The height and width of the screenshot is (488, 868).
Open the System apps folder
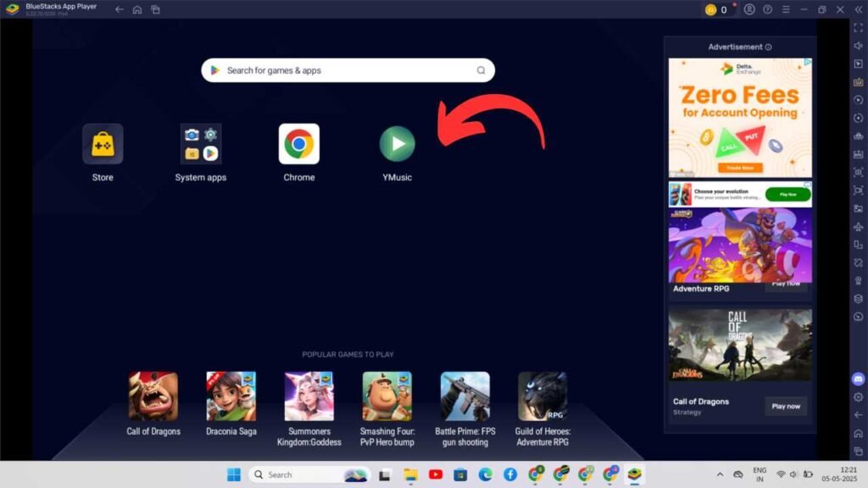(x=201, y=144)
